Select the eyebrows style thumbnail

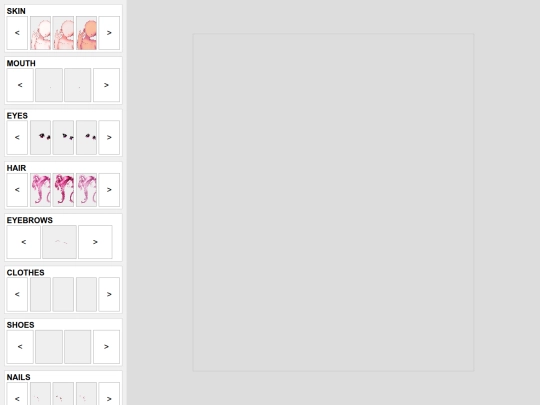[x=59, y=242]
